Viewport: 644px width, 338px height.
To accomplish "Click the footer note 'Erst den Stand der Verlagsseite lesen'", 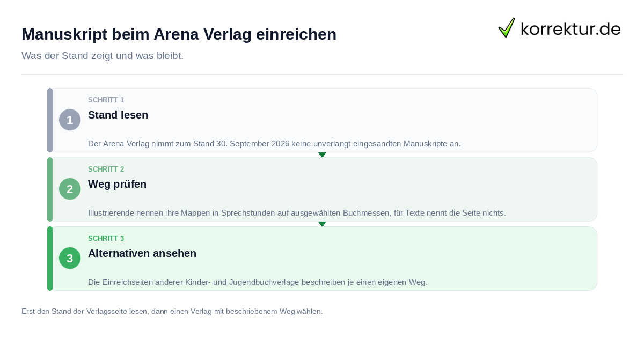I will click(x=172, y=311).
